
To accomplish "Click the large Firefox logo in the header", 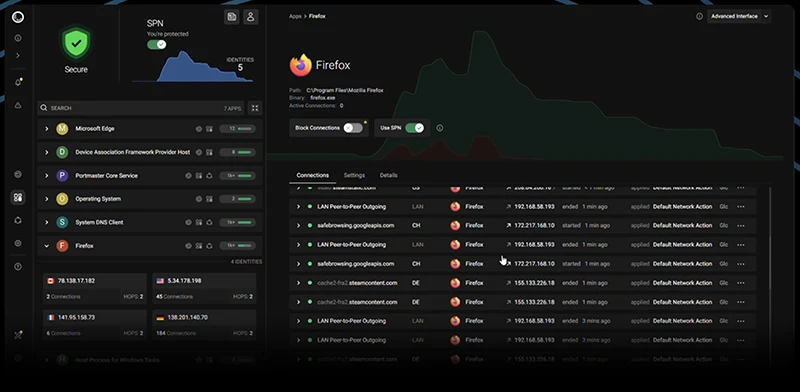I will click(x=301, y=65).
